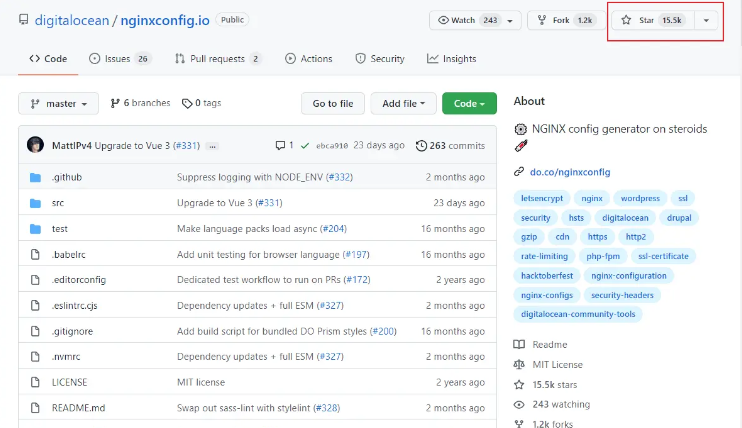Select the digitalocean-community-tools topic tag
Image resolution: width=742 pixels, height=428 pixels.
point(578,314)
